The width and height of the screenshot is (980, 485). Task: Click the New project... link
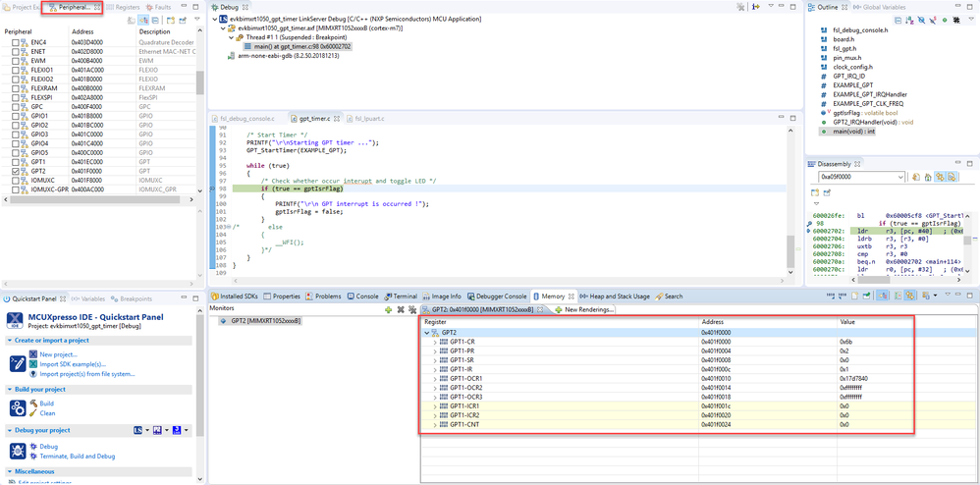tap(58, 354)
